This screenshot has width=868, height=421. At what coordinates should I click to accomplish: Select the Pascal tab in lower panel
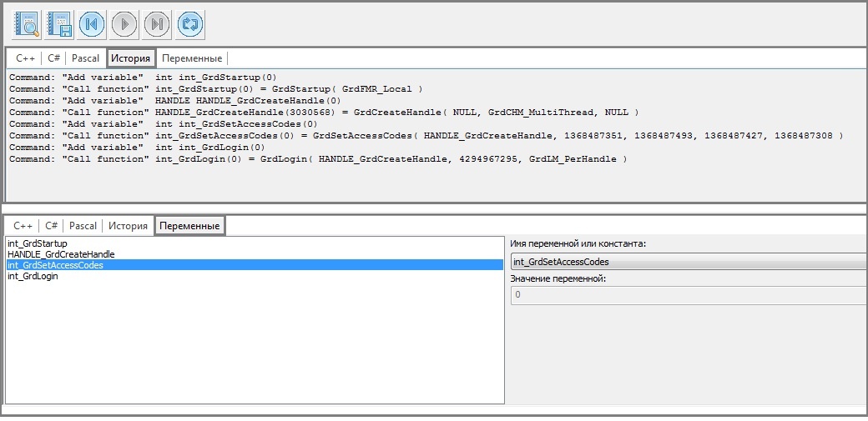pos(83,226)
